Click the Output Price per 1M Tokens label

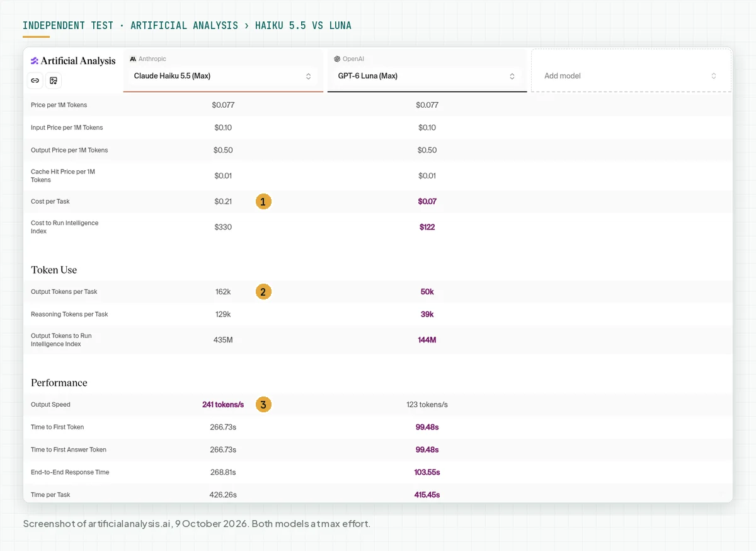coord(69,151)
